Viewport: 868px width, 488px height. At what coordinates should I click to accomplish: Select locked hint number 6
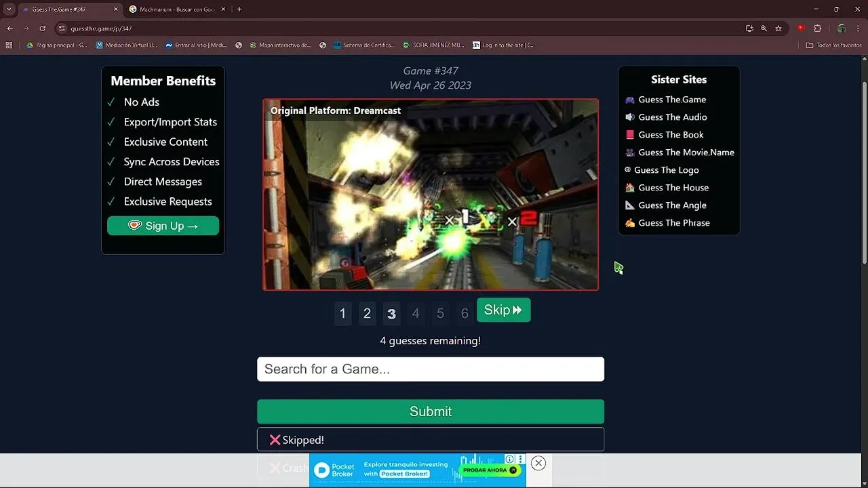click(x=465, y=313)
